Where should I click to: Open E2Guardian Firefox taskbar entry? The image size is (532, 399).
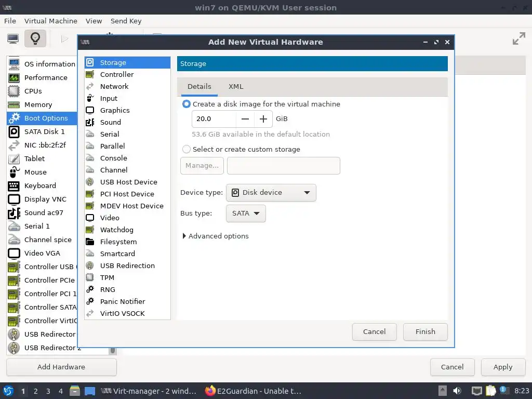pyautogui.click(x=253, y=391)
